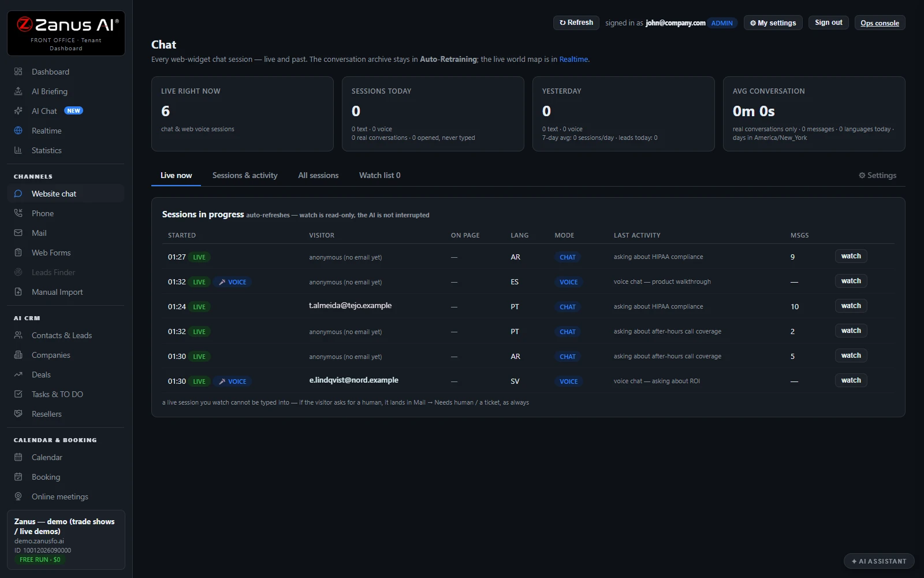Click Online meetings webcam icon
The height and width of the screenshot is (578, 924).
(18, 497)
